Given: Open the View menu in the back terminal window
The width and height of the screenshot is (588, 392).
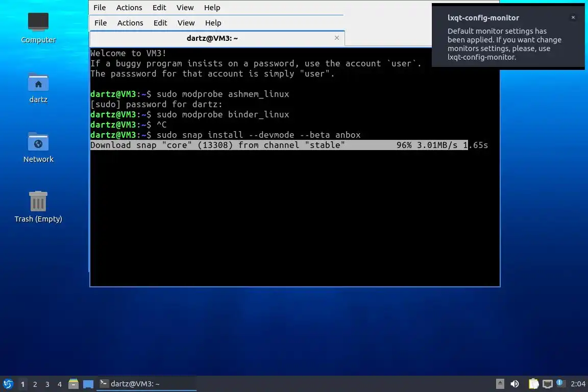Looking at the screenshot, I should pyautogui.click(x=185, y=8).
